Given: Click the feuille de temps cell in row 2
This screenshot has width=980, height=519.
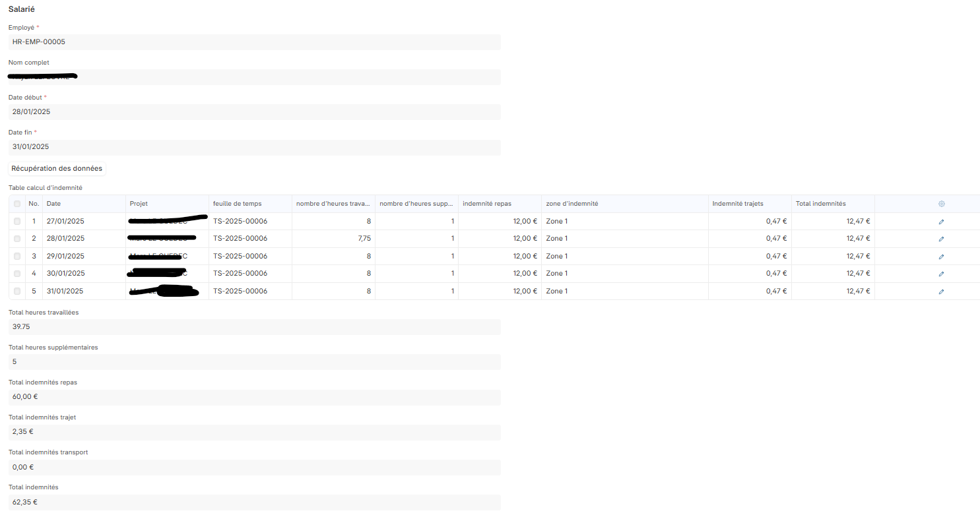Looking at the screenshot, I should click(x=250, y=239).
